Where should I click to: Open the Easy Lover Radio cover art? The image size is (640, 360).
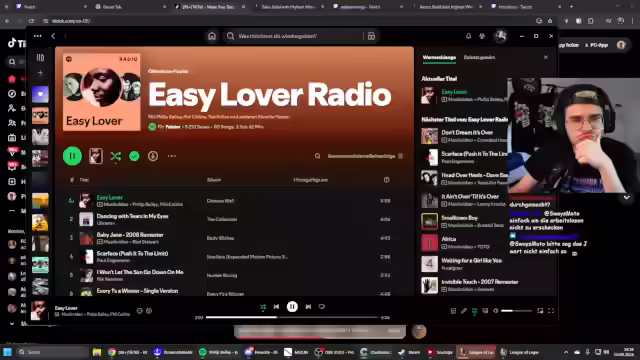click(102, 92)
